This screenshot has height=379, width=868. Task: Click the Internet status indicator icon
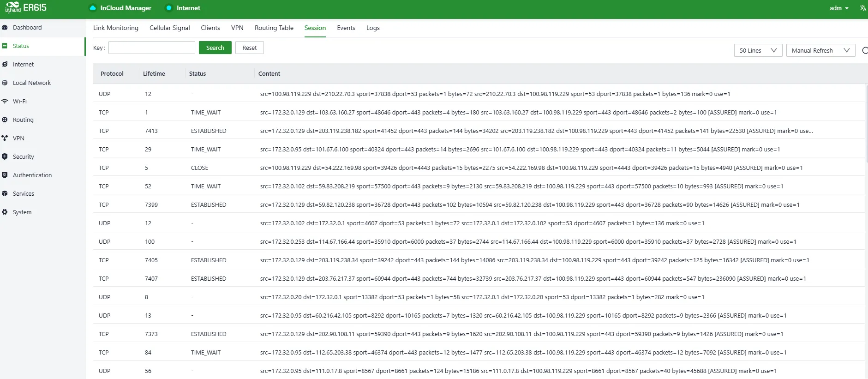point(169,8)
